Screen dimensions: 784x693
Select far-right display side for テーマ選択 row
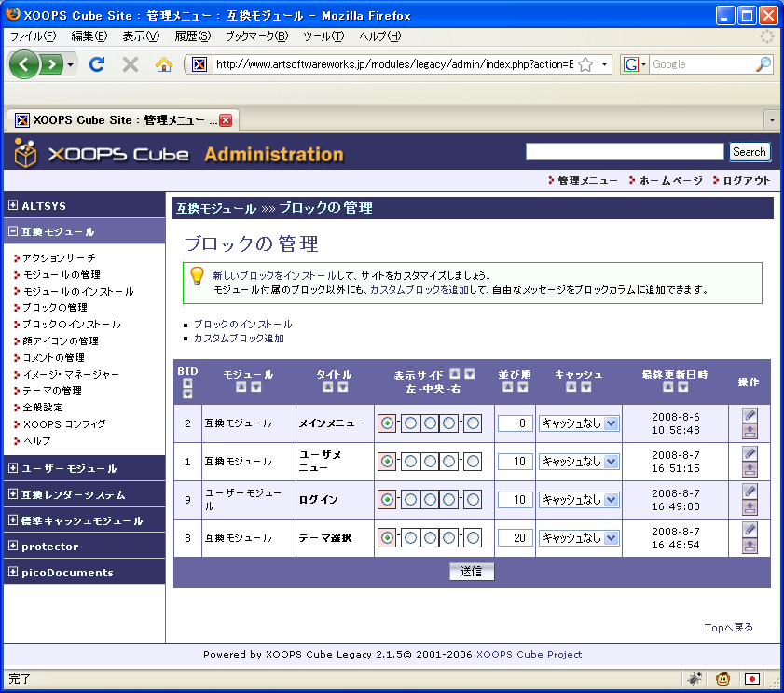pos(474,538)
